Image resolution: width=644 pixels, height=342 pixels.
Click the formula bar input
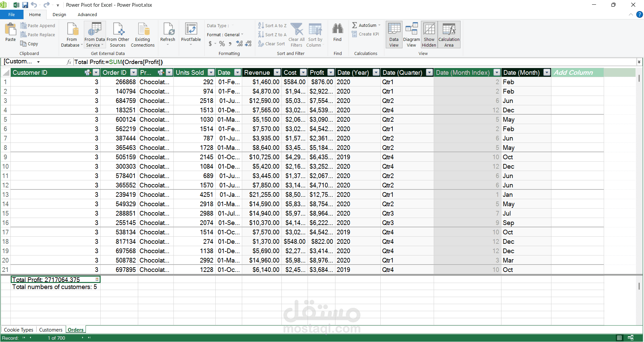355,62
